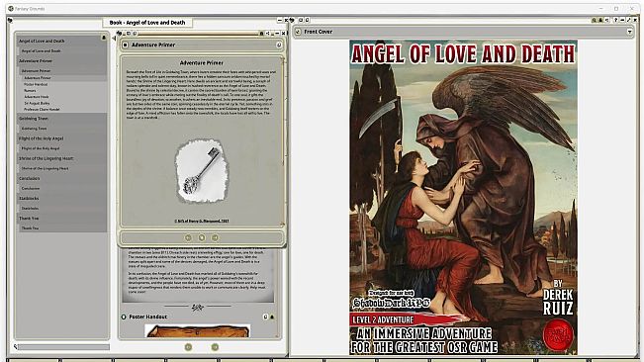
Task: Click the share icon in image window toolbar
Action: [607, 20]
